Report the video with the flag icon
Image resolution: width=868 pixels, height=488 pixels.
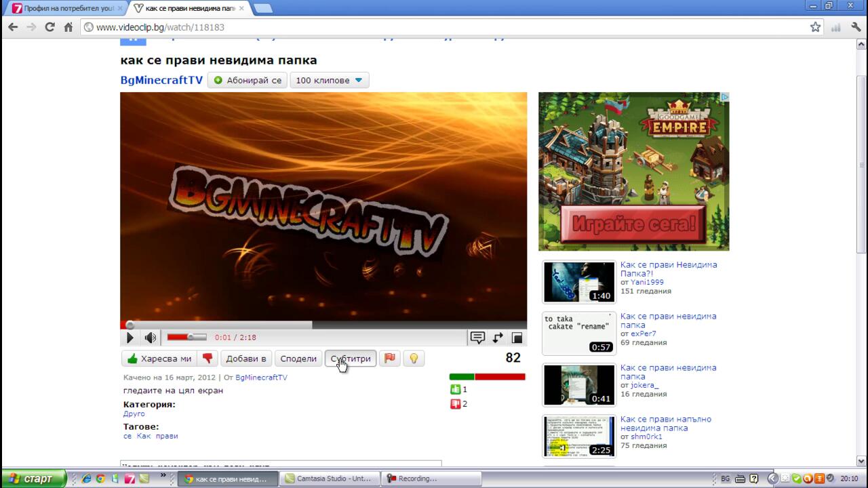pos(390,359)
